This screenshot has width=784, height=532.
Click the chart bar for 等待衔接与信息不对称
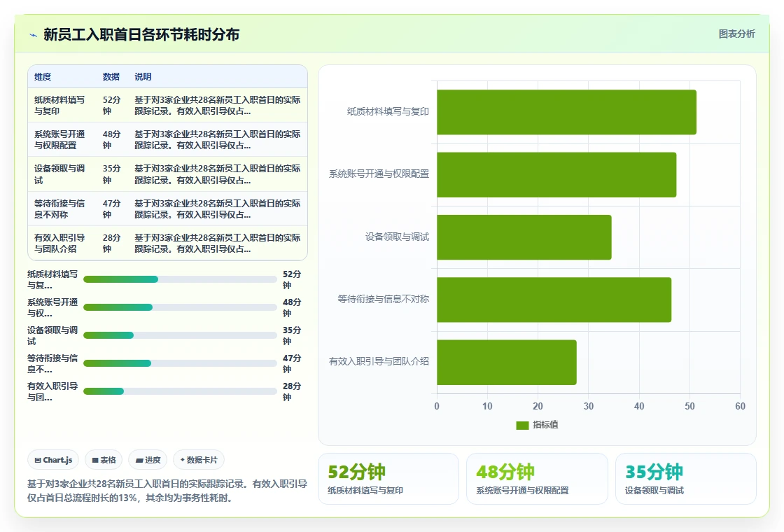554,300
